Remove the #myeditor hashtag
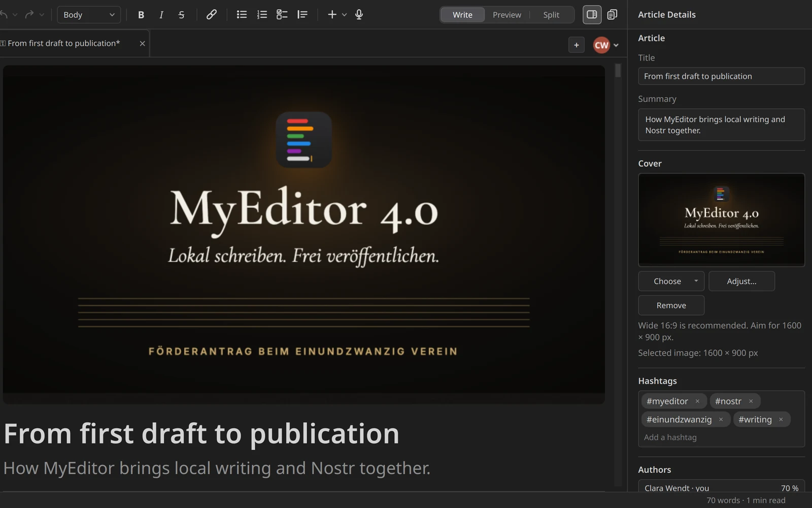 click(x=697, y=401)
